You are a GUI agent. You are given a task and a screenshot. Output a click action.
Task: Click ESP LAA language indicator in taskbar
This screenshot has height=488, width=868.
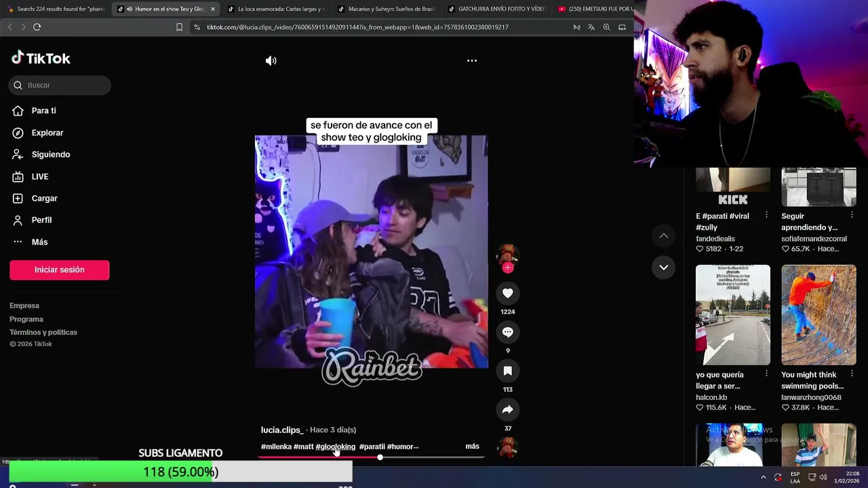(795, 477)
